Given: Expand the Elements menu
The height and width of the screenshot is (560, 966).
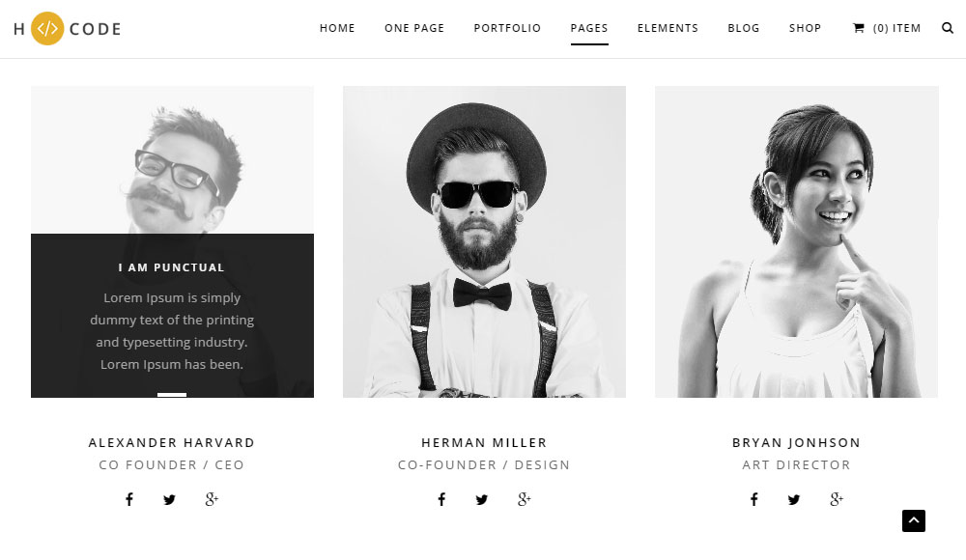Looking at the screenshot, I should tap(668, 28).
